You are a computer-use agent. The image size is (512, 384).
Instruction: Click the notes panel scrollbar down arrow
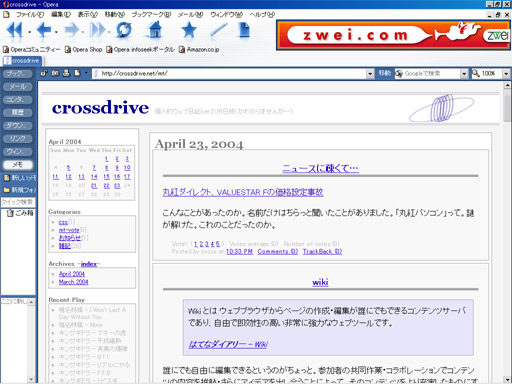coord(31,379)
